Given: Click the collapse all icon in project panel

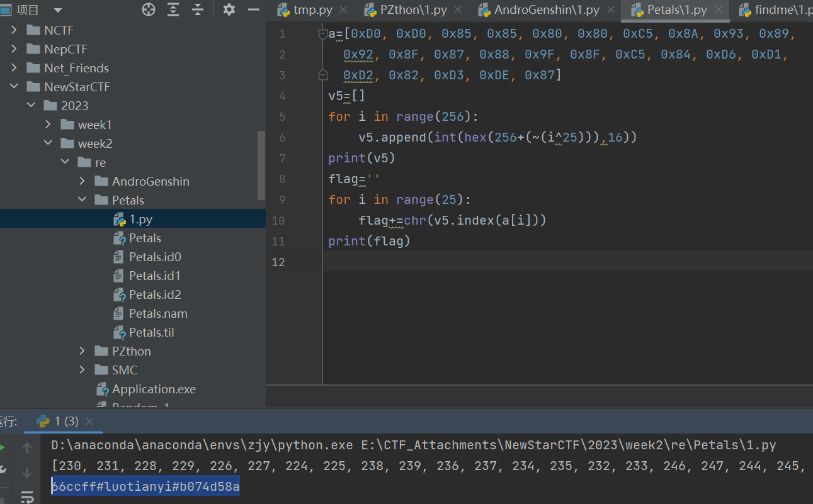Looking at the screenshot, I should pyautogui.click(x=198, y=9).
